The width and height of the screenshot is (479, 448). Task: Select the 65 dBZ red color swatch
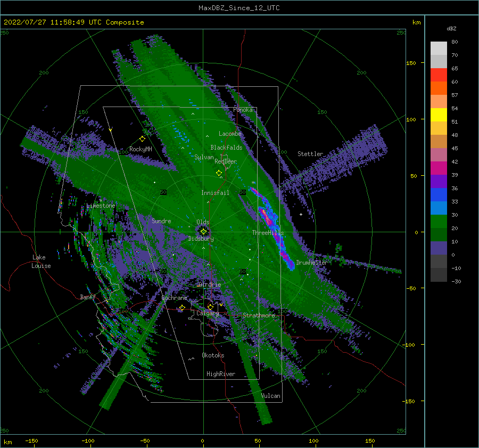point(439,75)
